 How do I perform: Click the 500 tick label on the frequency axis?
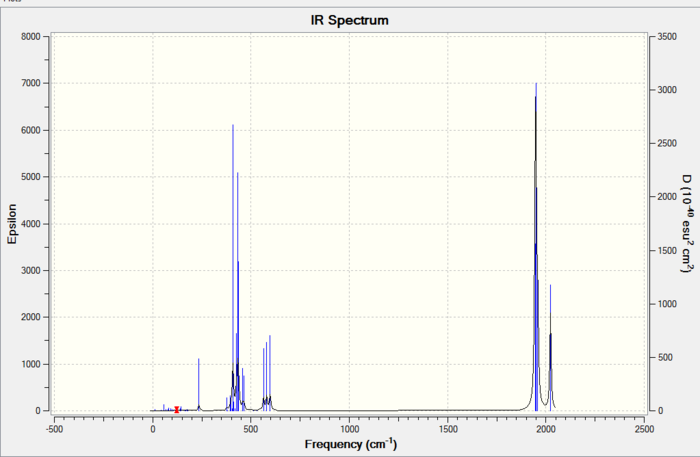pyautogui.click(x=250, y=429)
